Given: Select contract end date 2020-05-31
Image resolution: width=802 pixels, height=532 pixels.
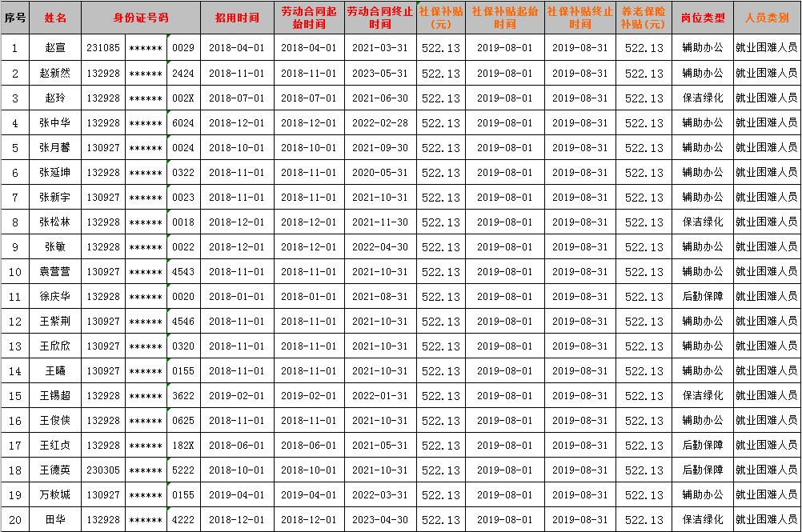Looking at the screenshot, I should pyautogui.click(x=380, y=173).
